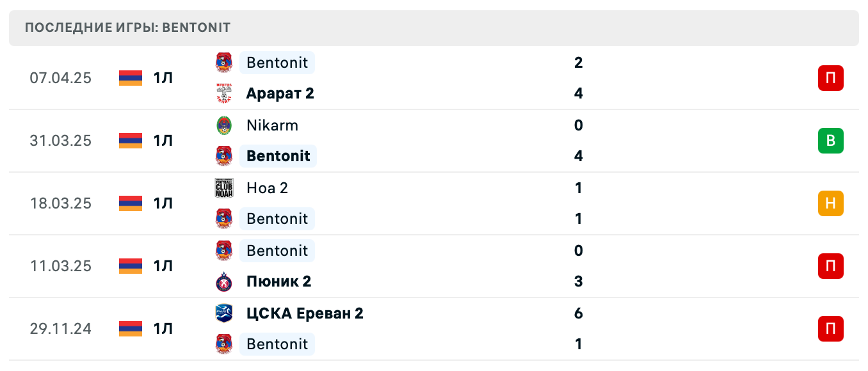Open the Bentonit team link in the top match
Image resolution: width=868 pixels, height=371 pixels.
pyautogui.click(x=277, y=63)
